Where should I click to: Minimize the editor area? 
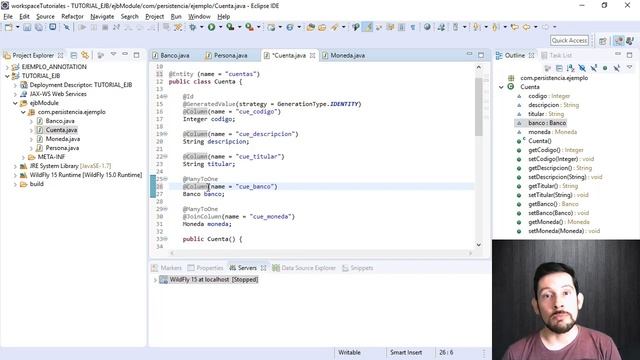point(469,54)
